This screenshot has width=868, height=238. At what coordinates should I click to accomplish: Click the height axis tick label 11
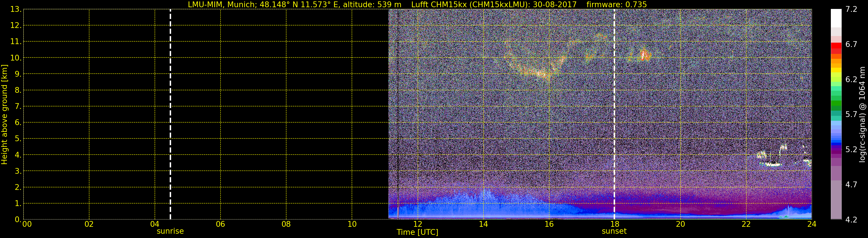click(x=16, y=41)
